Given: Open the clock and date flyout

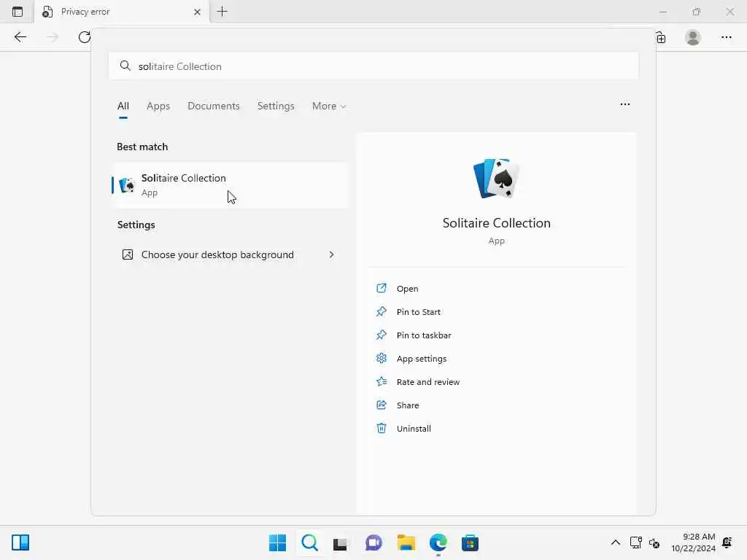Looking at the screenshot, I should click(693, 542).
